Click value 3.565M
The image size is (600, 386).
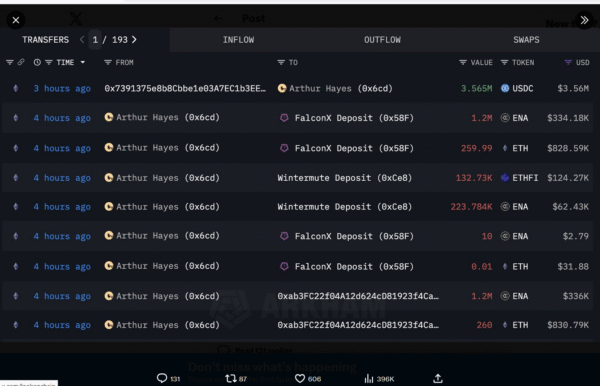476,89
